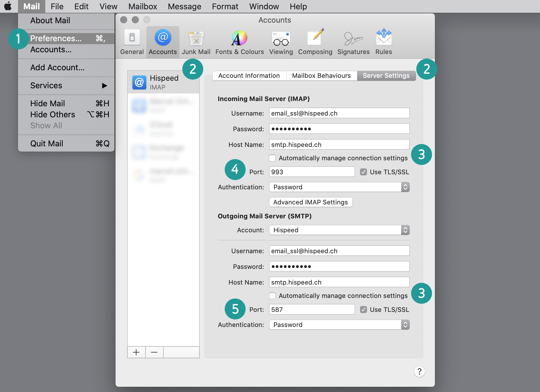Open the Apple menu
Viewport: 540px width, 392px height.
pos(8,6)
